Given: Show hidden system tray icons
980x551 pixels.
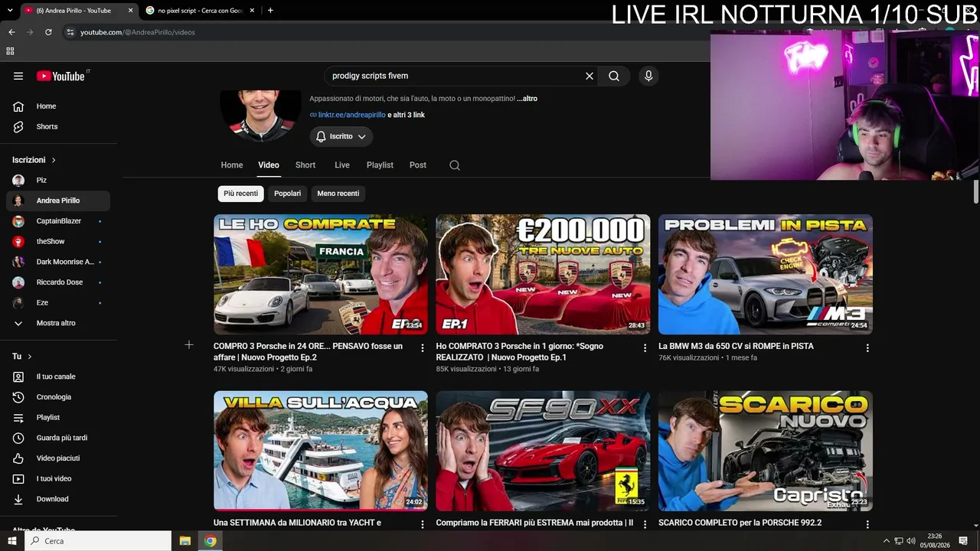Looking at the screenshot, I should tap(887, 541).
